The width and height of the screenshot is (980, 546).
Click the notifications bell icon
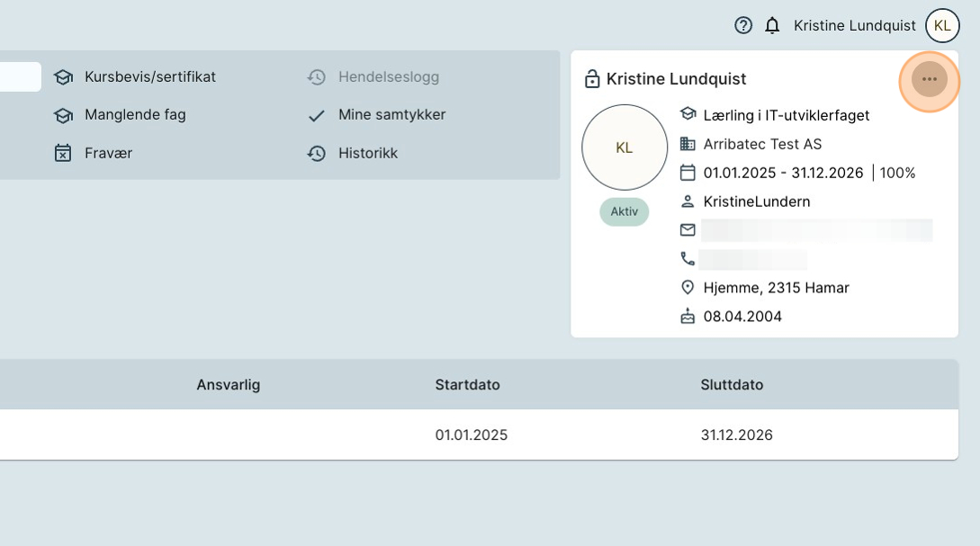pos(772,25)
